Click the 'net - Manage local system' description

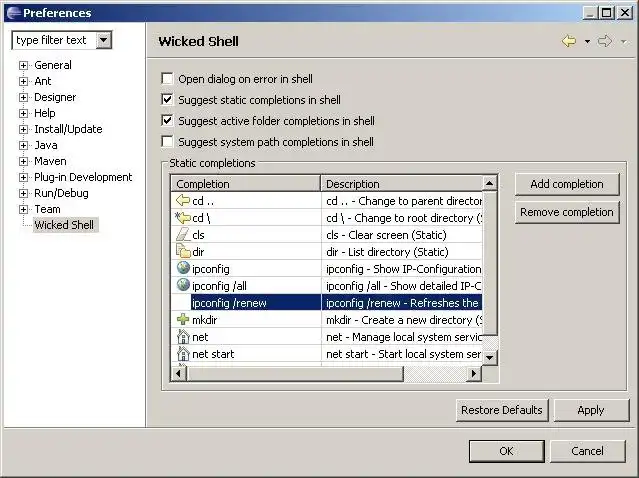coord(404,337)
